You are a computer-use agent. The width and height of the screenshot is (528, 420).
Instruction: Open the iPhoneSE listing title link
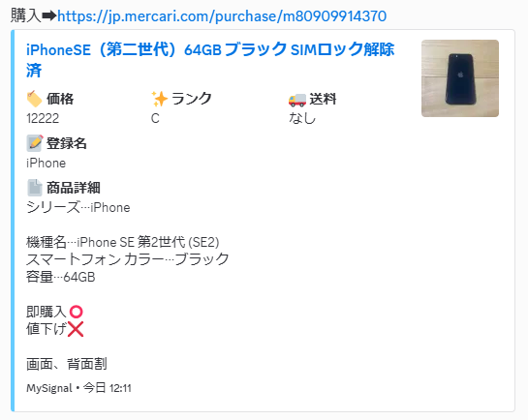point(210,60)
